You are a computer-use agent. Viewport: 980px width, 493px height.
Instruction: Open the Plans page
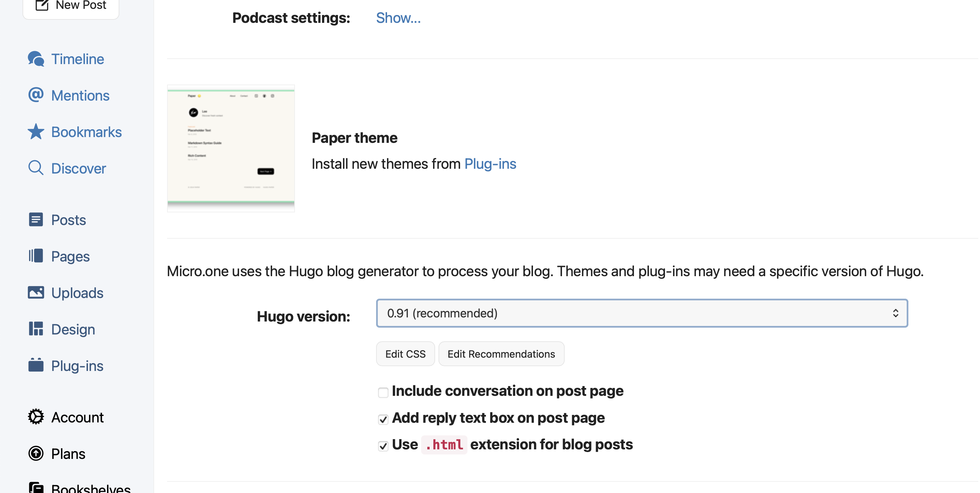tap(68, 454)
